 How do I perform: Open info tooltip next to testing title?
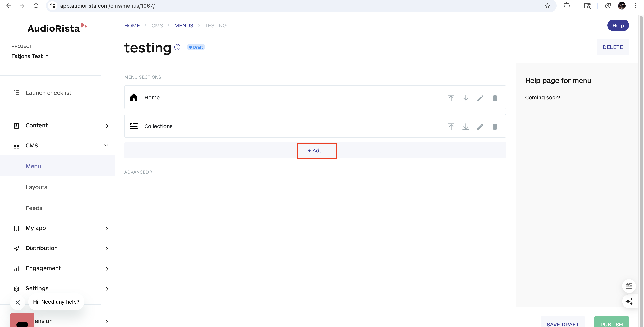pyautogui.click(x=177, y=47)
